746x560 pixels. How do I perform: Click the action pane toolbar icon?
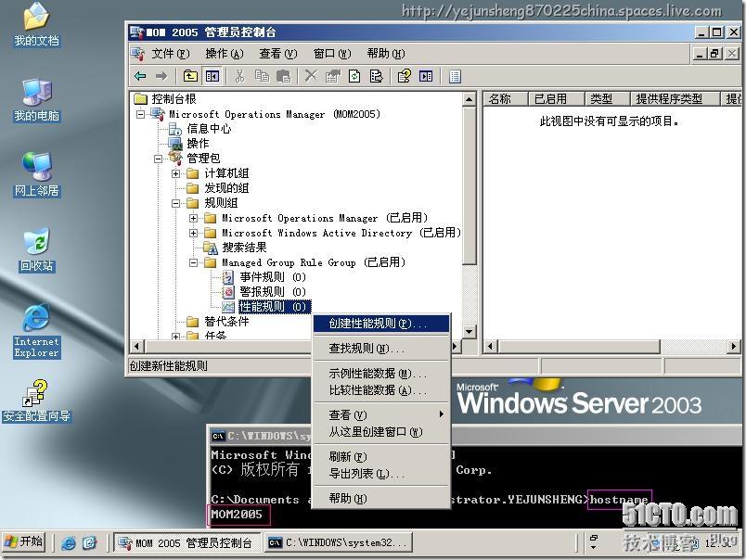tap(426, 76)
